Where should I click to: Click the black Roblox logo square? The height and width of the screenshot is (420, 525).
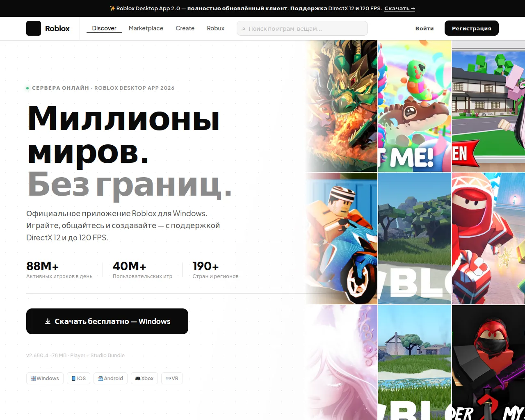tap(34, 28)
